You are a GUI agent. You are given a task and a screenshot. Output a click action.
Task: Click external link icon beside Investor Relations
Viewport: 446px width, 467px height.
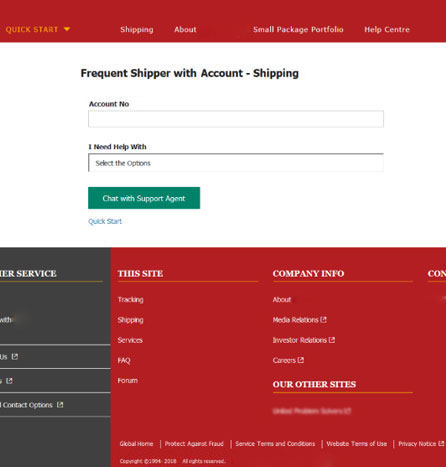tap(332, 340)
